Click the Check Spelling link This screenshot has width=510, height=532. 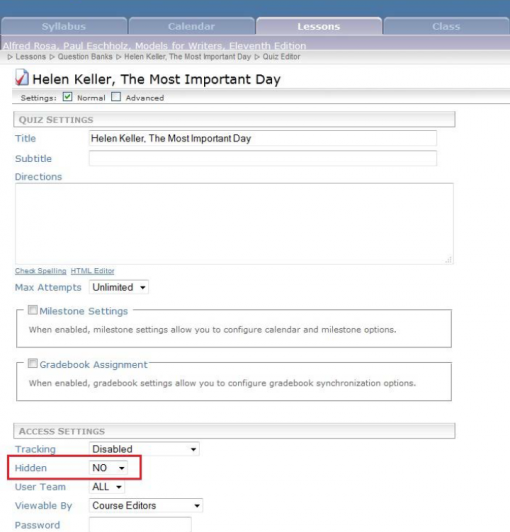(41, 271)
